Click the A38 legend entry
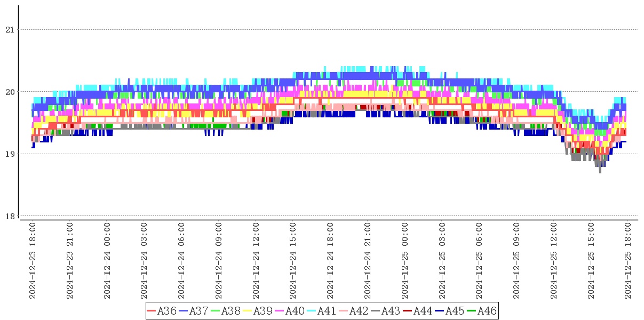The image size is (644, 320). (x=226, y=311)
